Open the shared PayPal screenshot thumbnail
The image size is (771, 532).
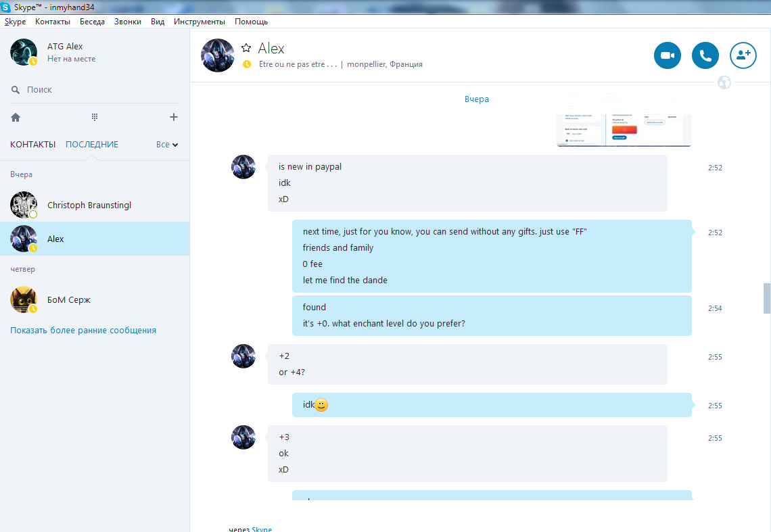point(624,130)
